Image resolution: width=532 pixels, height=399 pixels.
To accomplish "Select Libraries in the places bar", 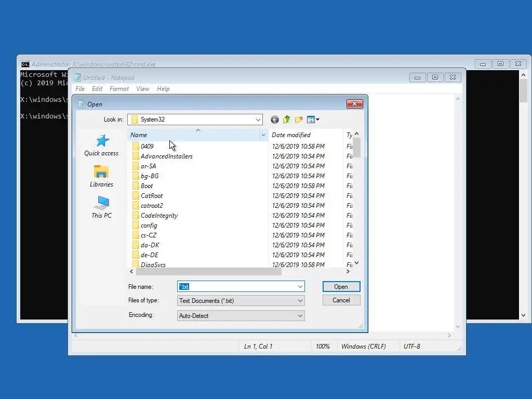I will 101,177.
